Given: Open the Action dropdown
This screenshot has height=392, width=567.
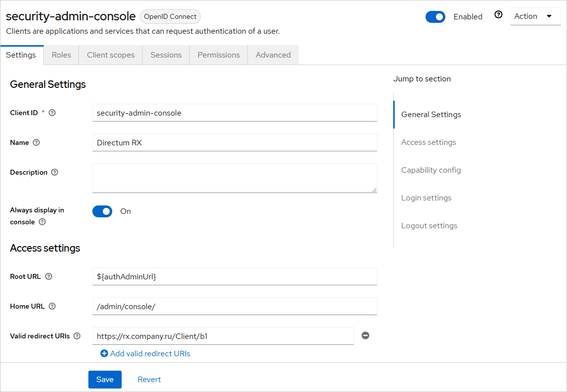Looking at the screenshot, I should pyautogui.click(x=535, y=16).
